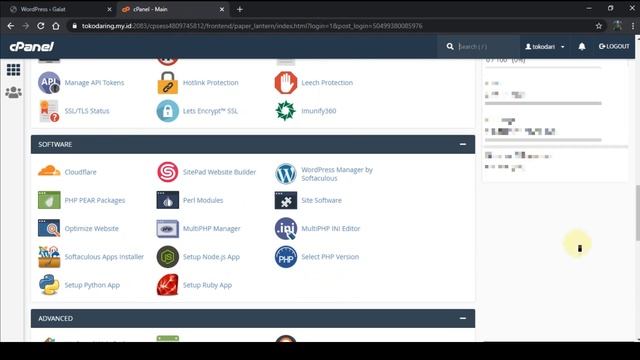The height and width of the screenshot is (360, 640).
Task: Open Imunify360 icon
Action: pos(286,111)
